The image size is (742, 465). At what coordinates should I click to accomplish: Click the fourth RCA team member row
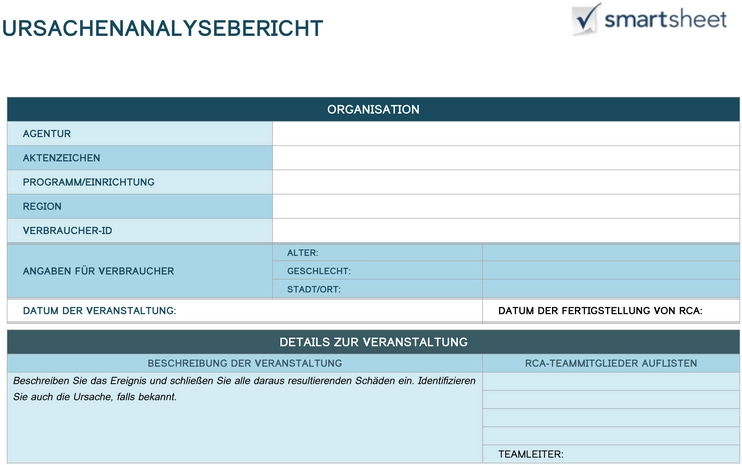(611, 436)
